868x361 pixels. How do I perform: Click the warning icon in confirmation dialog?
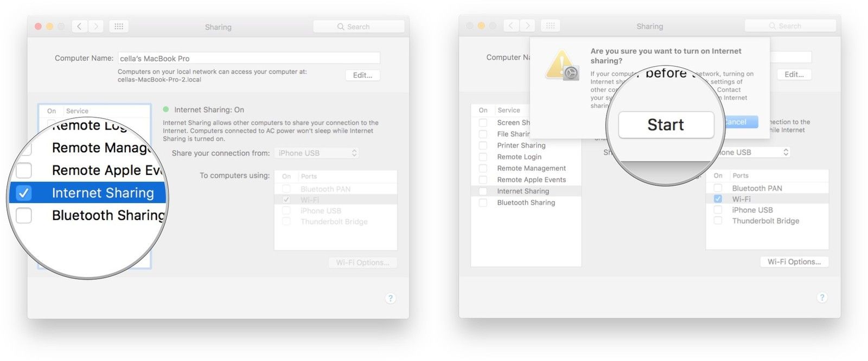click(563, 65)
